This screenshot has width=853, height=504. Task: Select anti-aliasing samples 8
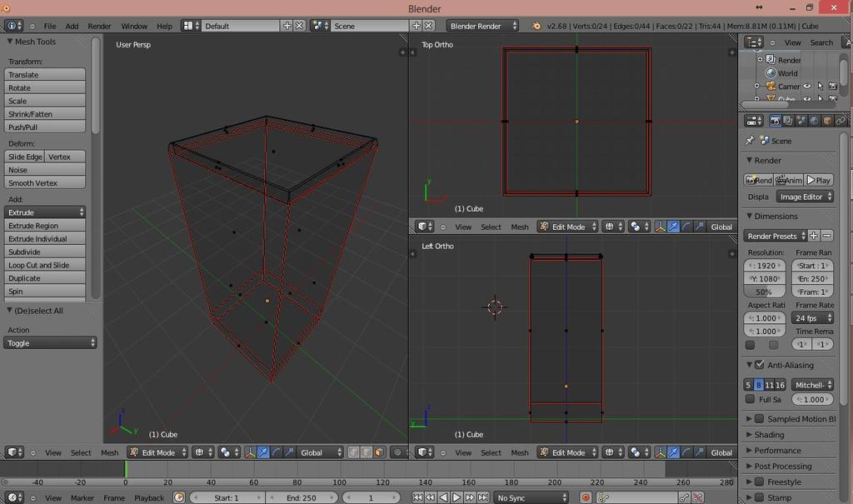(x=758, y=385)
